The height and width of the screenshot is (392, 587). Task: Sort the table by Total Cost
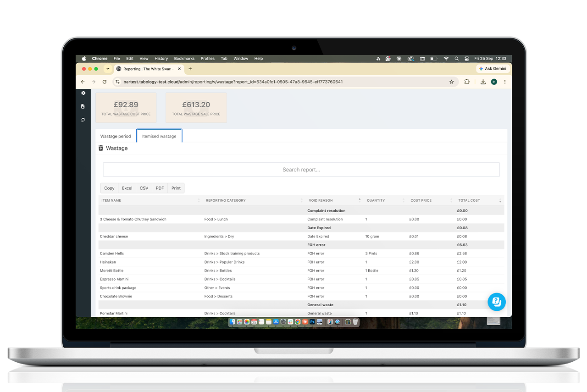pos(480,200)
